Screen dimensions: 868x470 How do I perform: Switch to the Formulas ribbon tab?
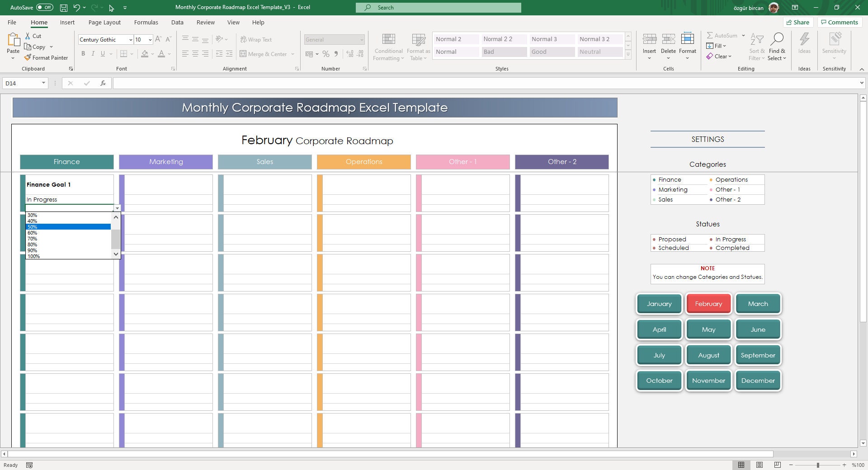(146, 22)
